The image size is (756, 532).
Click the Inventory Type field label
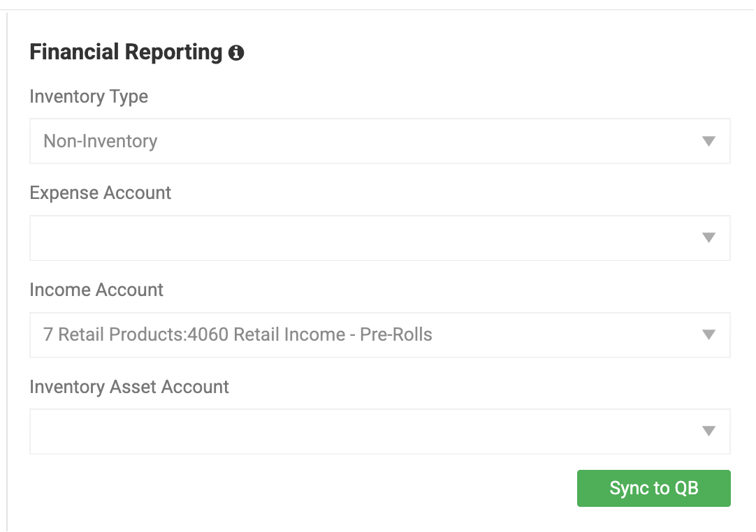tap(88, 97)
